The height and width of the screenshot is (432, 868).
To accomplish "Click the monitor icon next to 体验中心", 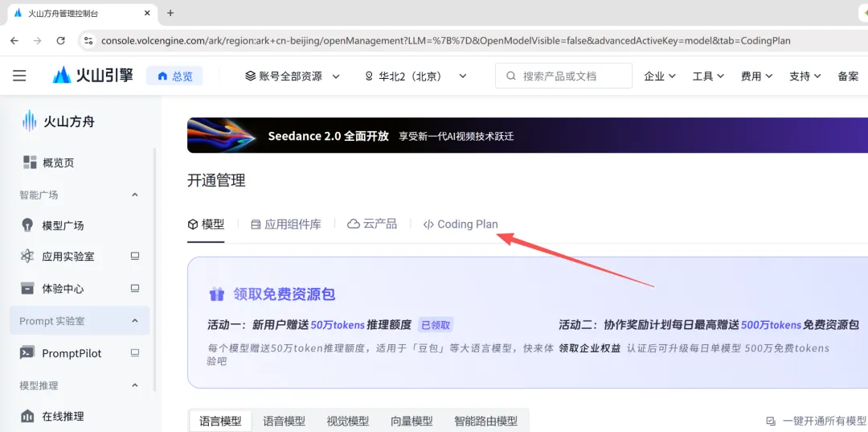I will [x=134, y=288].
